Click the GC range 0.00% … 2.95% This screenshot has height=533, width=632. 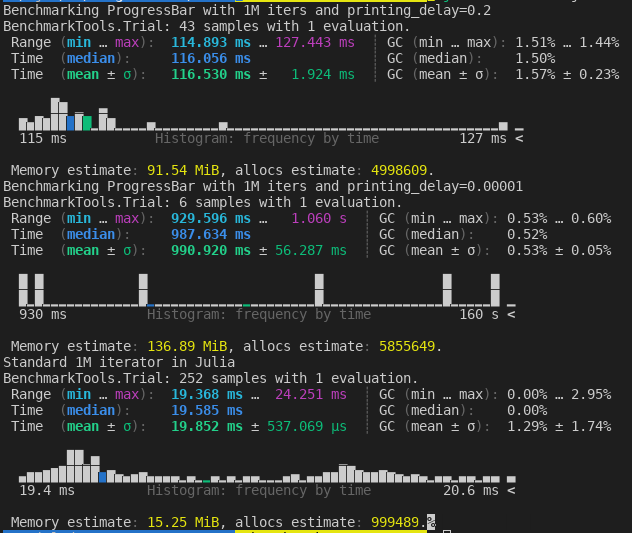[559, 394]
